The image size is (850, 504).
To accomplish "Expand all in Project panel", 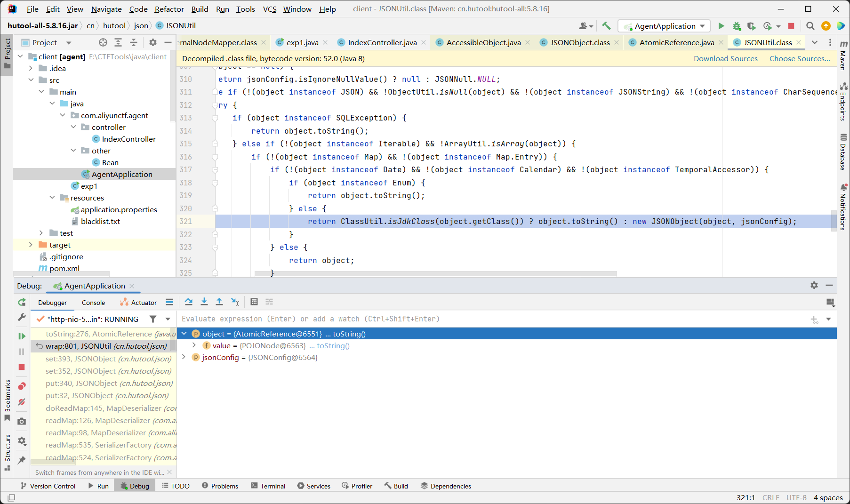I will (x=118, y=42).
